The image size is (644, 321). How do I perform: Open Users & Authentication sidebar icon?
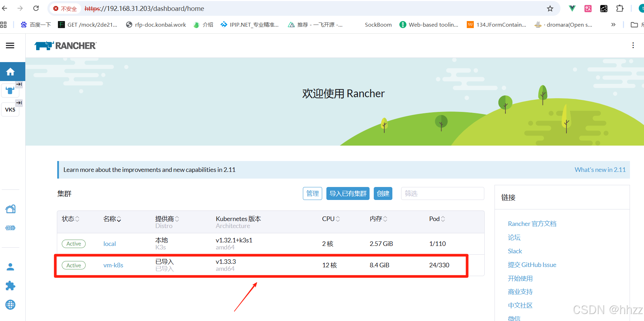(x=11, y=267)
